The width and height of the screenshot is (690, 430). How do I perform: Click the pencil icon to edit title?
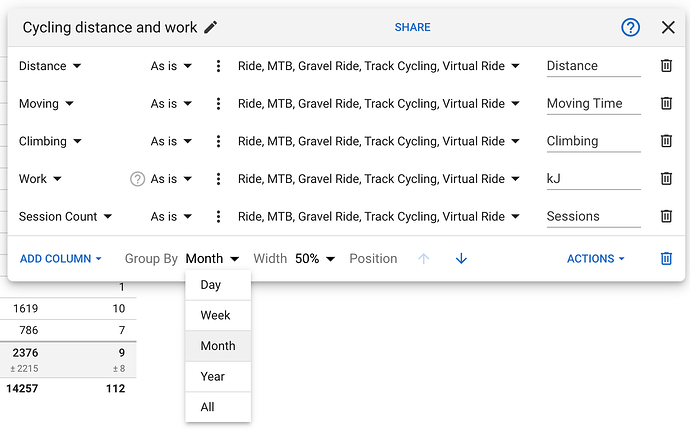[x=210, y=28]
